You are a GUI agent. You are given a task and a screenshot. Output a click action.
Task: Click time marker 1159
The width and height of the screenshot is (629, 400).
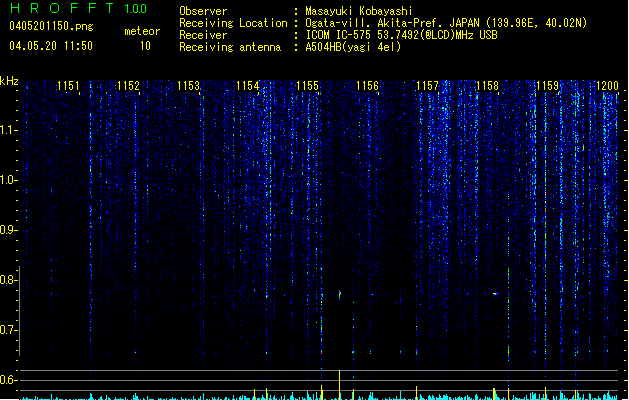548,85
